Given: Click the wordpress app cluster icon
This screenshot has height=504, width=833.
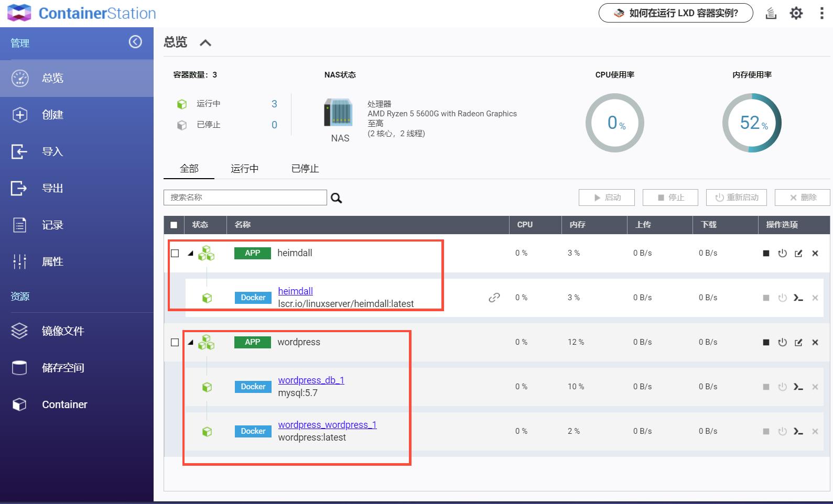Looking at the screenshot, I should (206, 342).
